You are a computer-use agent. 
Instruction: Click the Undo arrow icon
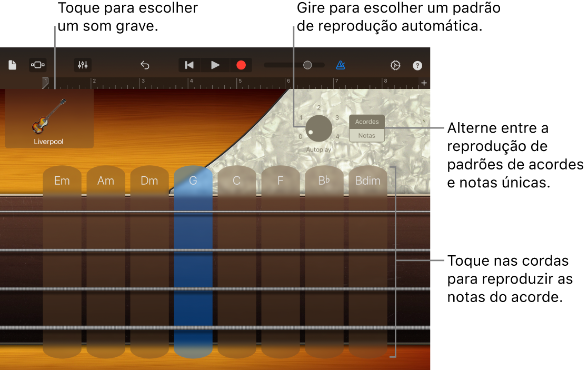(x=145, y=65)
